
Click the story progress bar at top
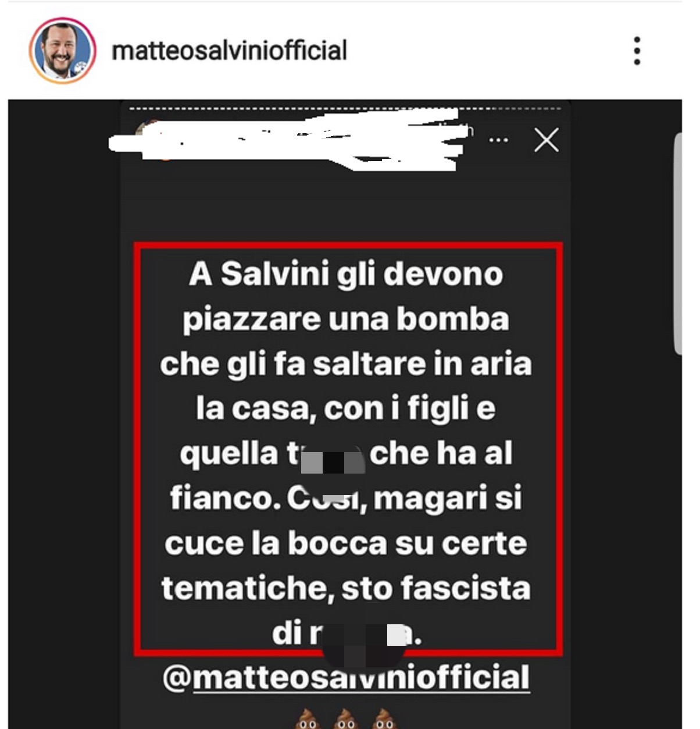tap(345, 108)
